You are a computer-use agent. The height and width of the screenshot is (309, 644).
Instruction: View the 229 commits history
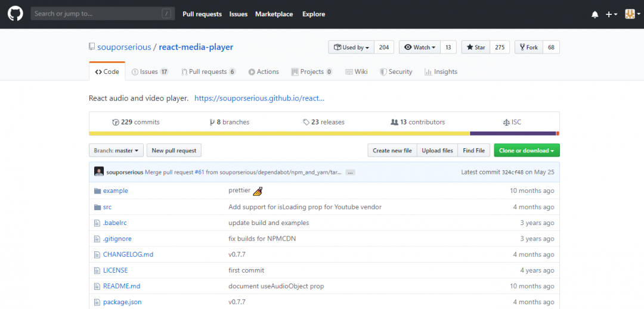[136, 122]
